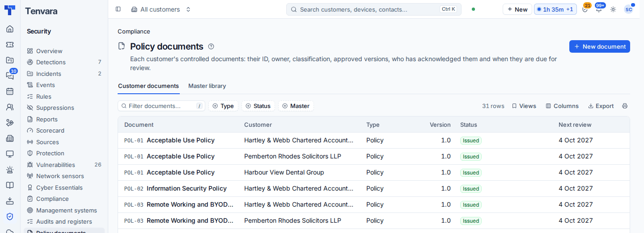This screenshot has width=644, height=233.
Task: Open the book Knowledge icon in rail
Action: point(10,185)
